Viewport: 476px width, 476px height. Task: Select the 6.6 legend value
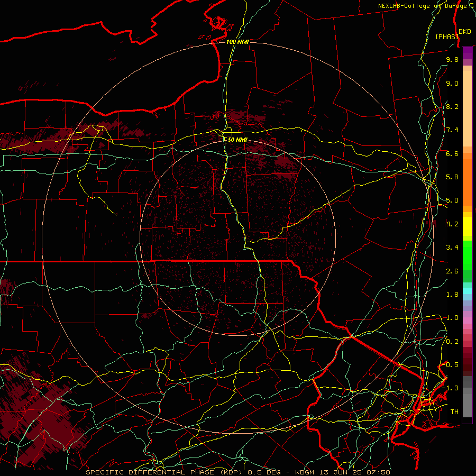pyautogui.click(x=452, y=153)
